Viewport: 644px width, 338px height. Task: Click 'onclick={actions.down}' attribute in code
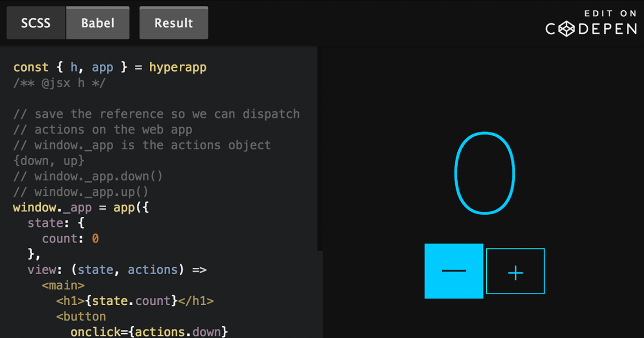pos(149,332)
